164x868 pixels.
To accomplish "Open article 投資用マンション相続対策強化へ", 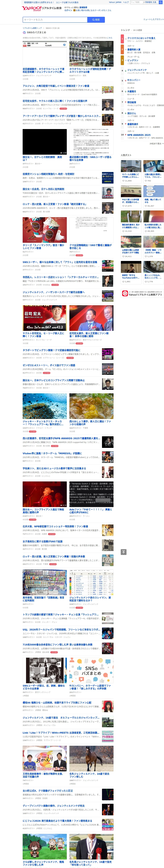I will click(48, 174).
